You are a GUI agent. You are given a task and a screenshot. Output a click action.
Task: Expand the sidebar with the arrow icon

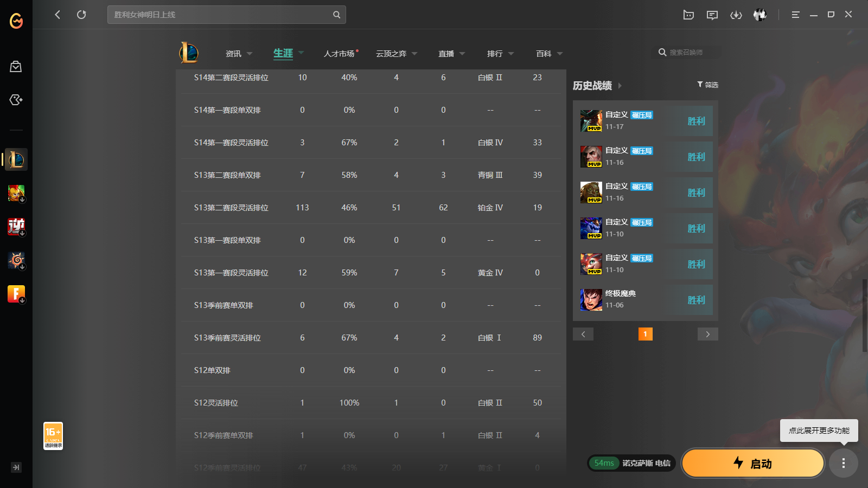click(x=16, y=467)
